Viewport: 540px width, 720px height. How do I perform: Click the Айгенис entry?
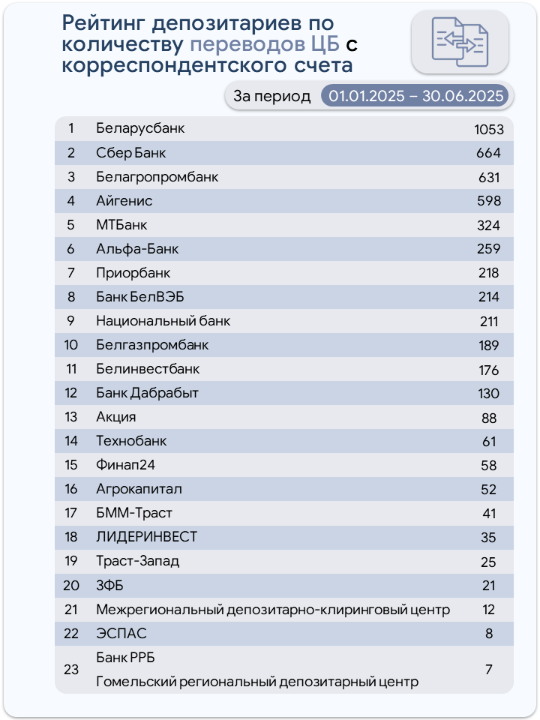(124, 201)
